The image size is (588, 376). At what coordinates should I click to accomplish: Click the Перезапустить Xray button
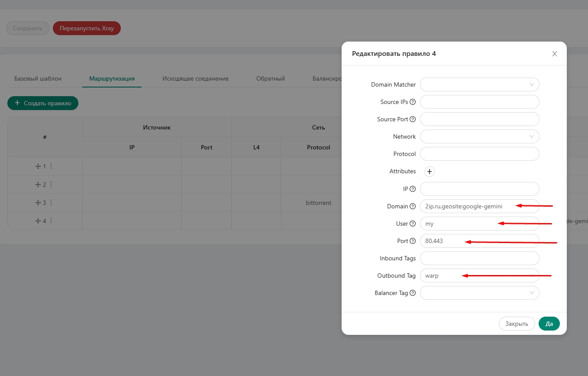pyautogui.click(x=86, y=28)
